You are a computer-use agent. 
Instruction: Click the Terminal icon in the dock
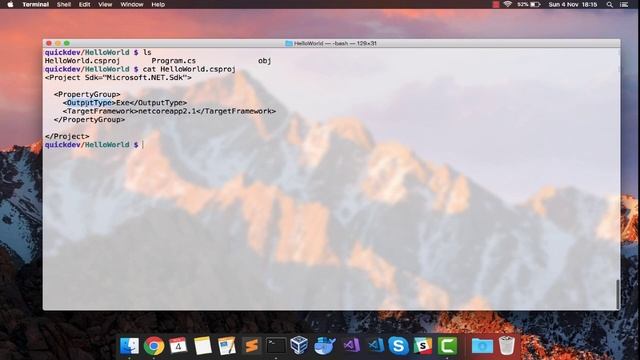tap(276, 346)
